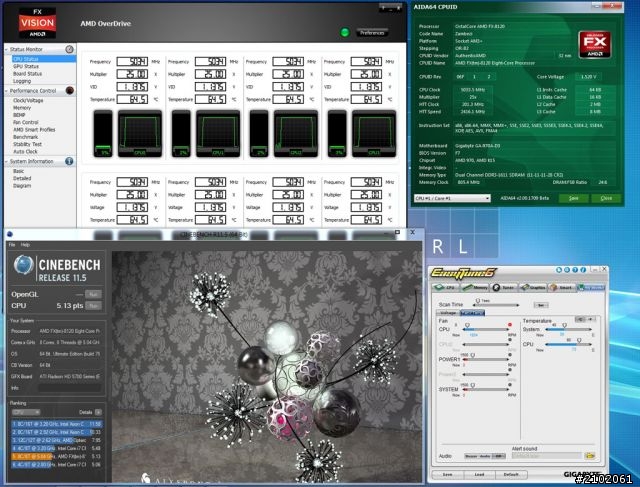Screen dimensions: 640x487
Task: Switch to the Graphics tab in EasyTune6
Action: pyautogui.click(x=533, y=288)
